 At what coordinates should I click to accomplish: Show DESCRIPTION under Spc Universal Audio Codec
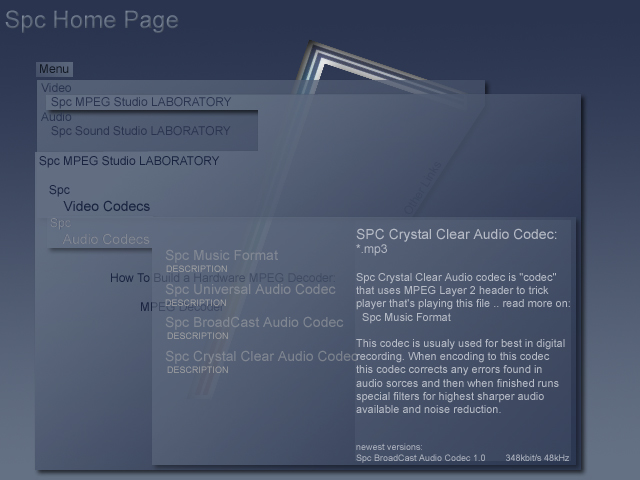(197, 303)
